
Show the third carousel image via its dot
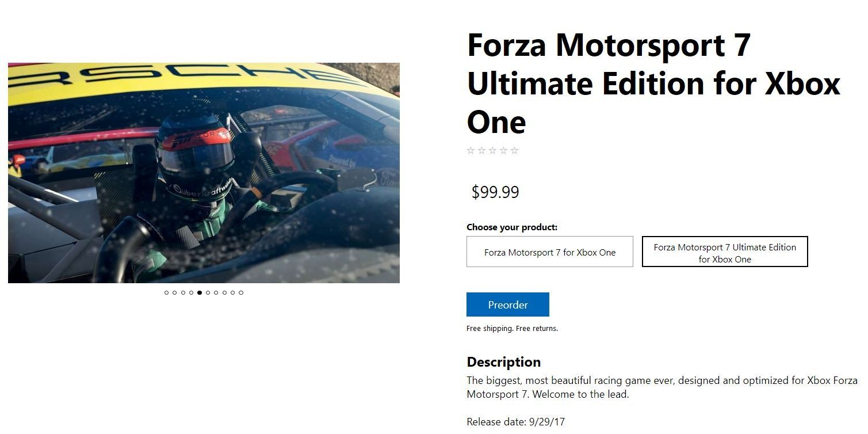[183, 292]
